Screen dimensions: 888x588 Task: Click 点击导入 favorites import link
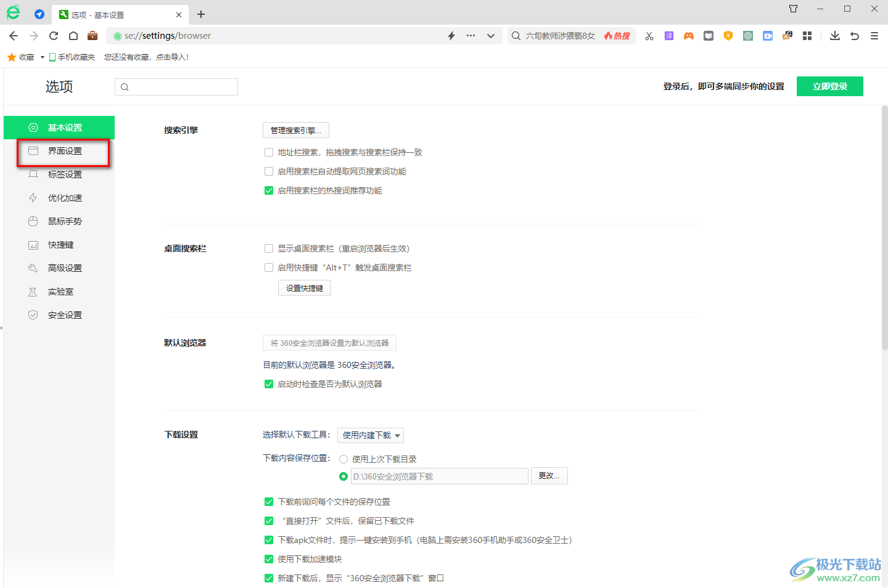coord(172,57)
